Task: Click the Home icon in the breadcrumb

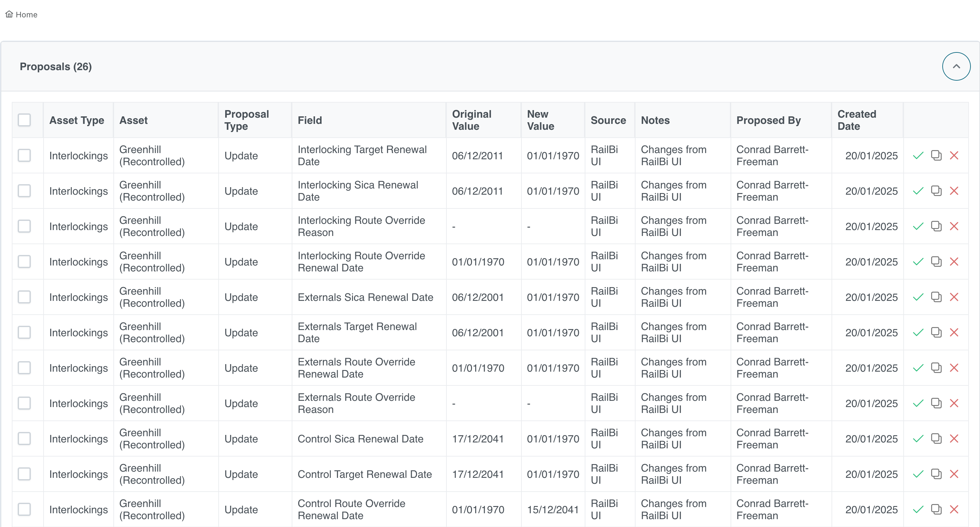Action: point(9,14)
